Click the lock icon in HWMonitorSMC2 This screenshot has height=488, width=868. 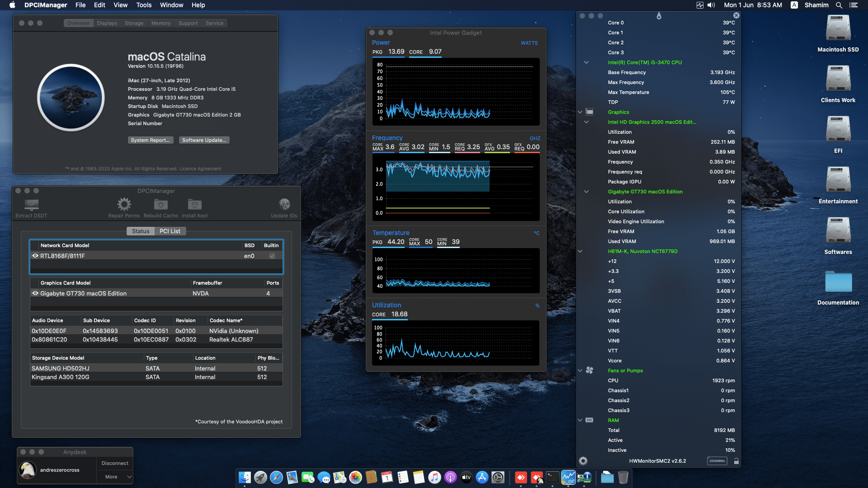[x=737, y=461]
